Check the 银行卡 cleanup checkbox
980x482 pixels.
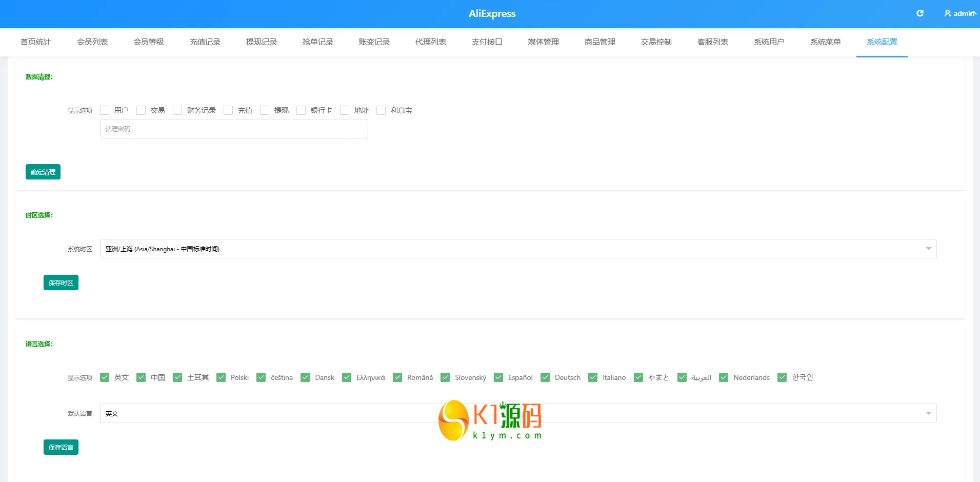[301, 110]
